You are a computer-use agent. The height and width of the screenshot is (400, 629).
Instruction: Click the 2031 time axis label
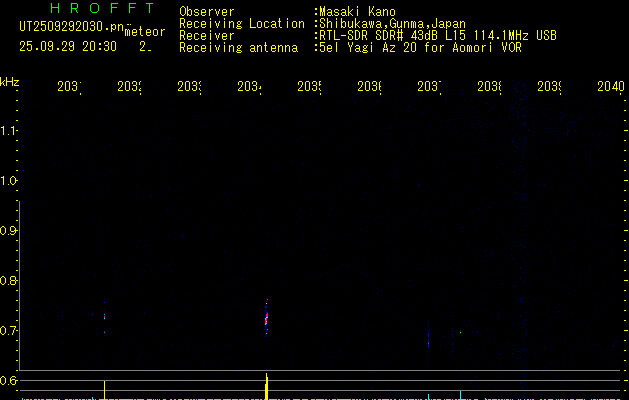(x=69, y=86)
